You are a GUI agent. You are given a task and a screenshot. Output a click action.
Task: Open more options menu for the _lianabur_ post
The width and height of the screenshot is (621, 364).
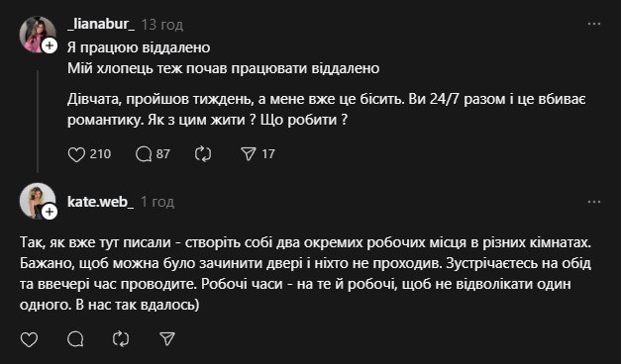(594, 24)
